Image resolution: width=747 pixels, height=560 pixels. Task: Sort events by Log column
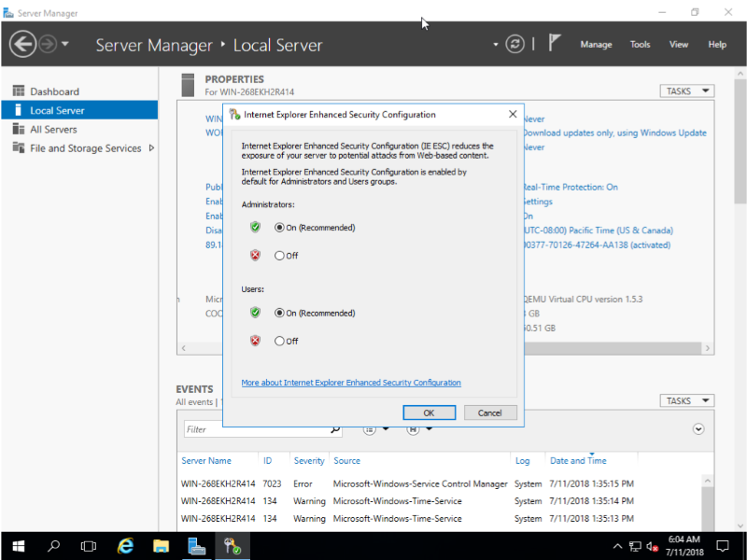[522, 460]
